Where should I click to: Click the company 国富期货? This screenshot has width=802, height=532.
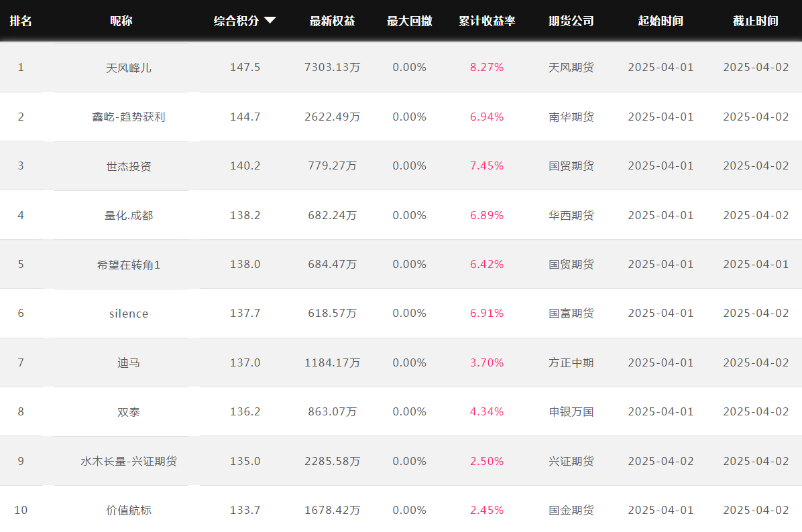point(571,314)
